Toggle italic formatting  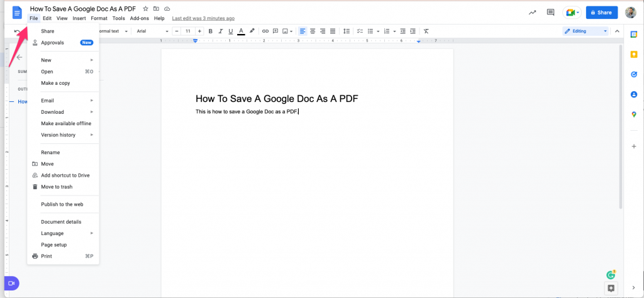[x=221, y=31]
